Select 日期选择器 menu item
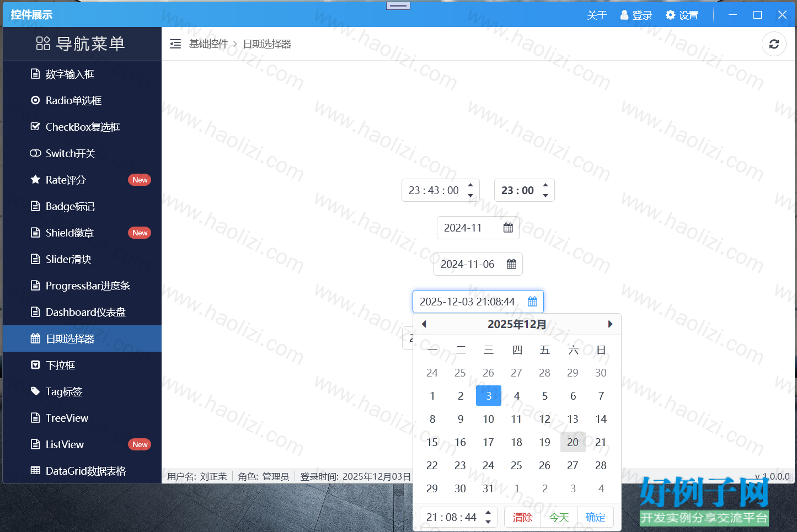Viewport: 797px width, 532px height. coord(82,338)
